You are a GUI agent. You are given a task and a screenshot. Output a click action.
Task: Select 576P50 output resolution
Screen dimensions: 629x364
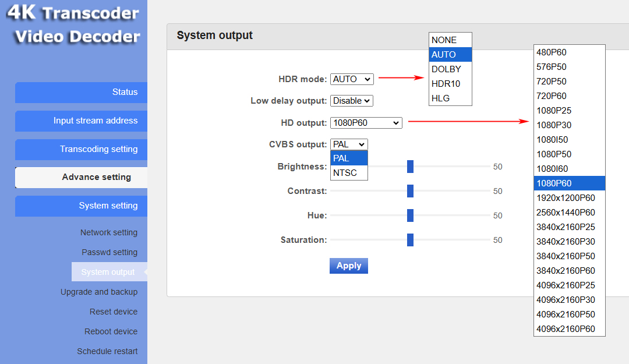pyautogui.click(x=569, y=67)
